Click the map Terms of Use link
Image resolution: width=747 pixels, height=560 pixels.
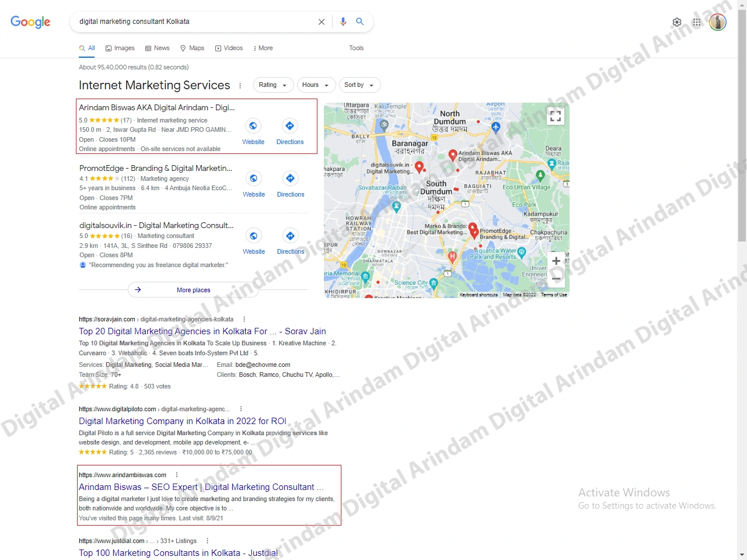click(554, 295)
